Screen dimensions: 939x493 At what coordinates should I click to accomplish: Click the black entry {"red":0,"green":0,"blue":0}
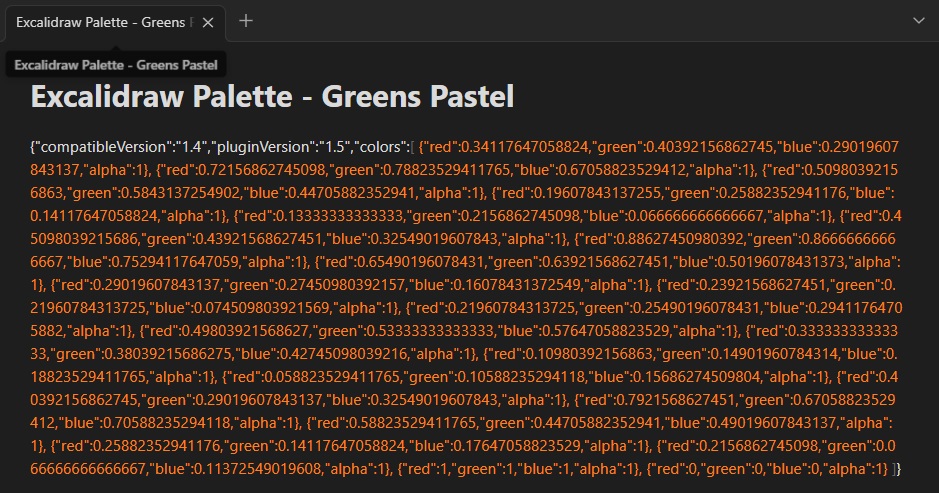pyautogui.click(x=767, y=469)
